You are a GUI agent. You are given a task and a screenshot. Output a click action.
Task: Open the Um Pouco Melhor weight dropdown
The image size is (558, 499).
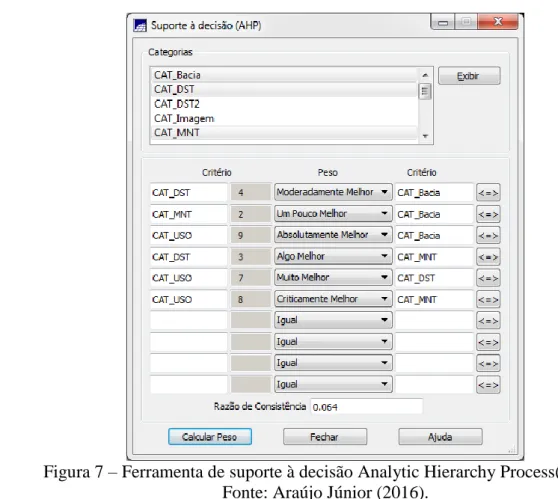(x=333, y=214)
